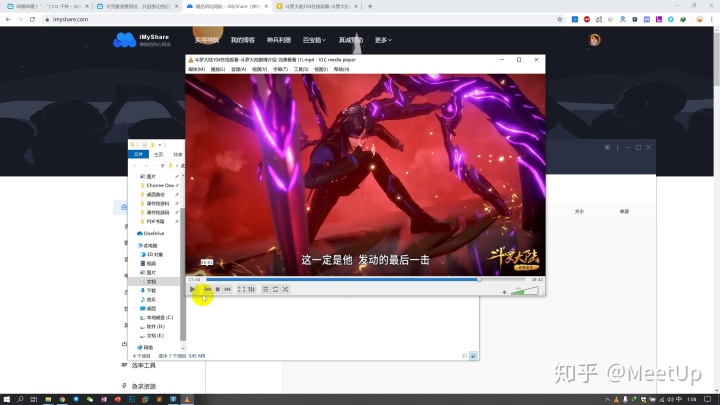This screenshot has height=405, width=720.
Task: Click the VLC previous track button
Action: tap(208, 289)
